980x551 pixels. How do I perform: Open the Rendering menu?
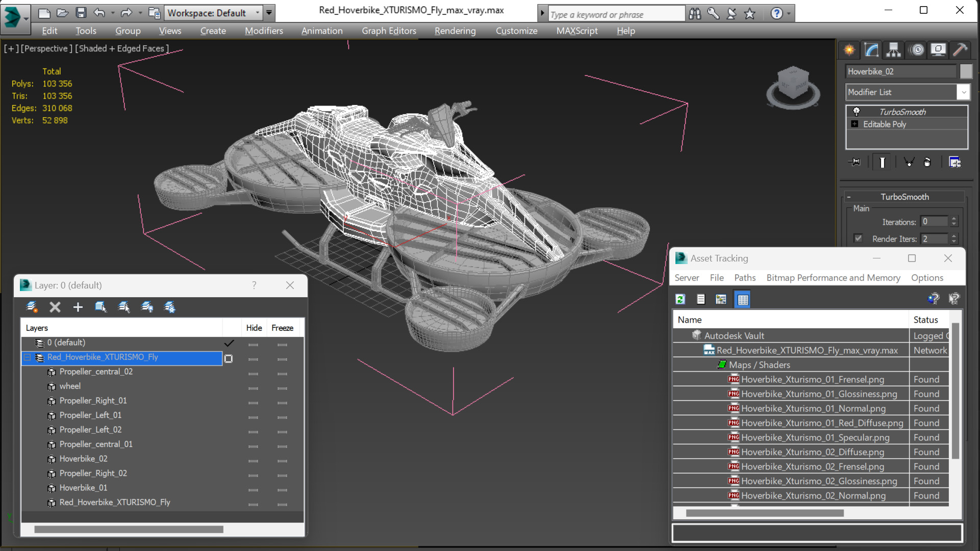(455, 31)
